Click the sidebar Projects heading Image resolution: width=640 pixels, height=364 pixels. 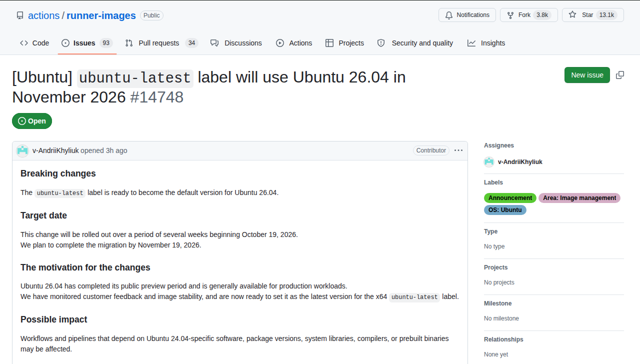coord(496,267)
